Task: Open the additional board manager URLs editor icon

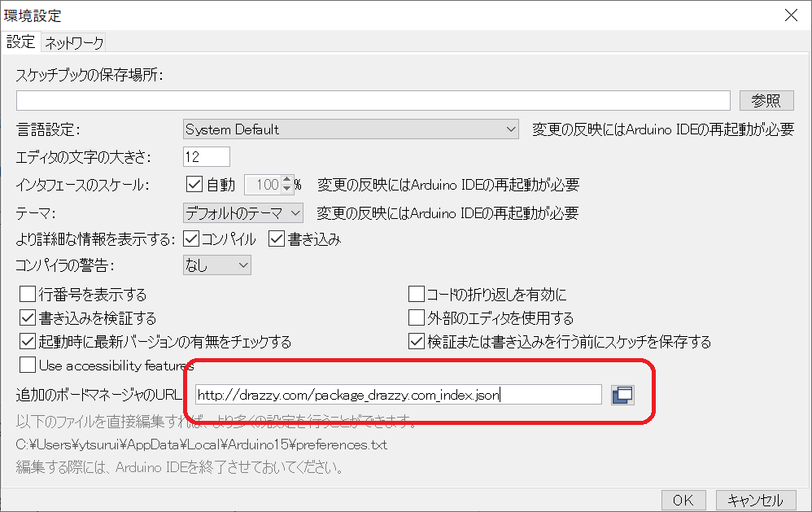Action: click(x=622, y=395)
